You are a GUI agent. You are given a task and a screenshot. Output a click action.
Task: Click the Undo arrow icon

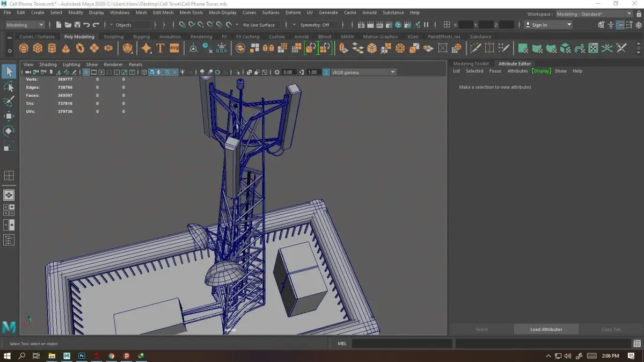[x=86, y=25]
